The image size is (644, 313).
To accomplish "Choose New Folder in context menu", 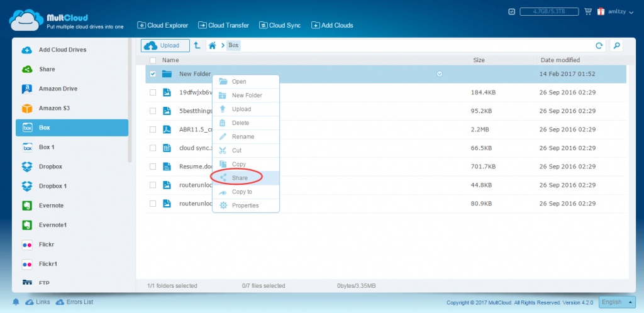I will pyautogui.click(x=246, y=95).
